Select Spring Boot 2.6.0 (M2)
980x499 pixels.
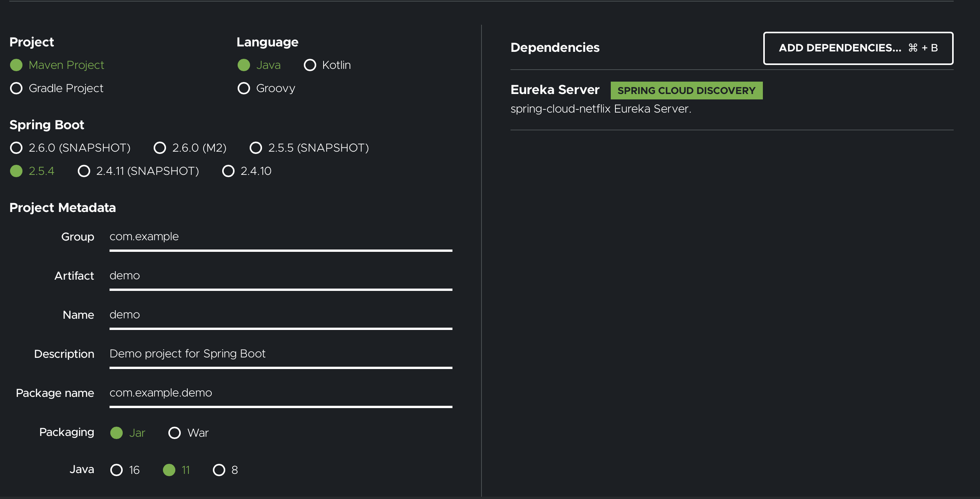[x=160, y=147]
